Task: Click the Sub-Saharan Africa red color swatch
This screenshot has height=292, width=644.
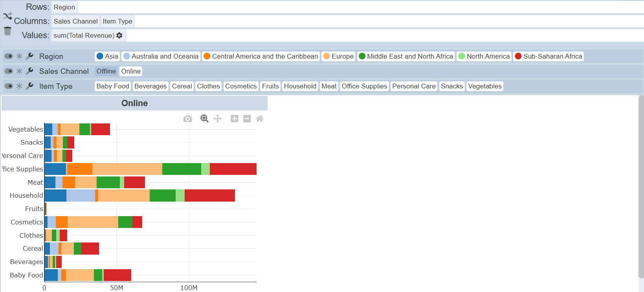Action: [518, 56]
